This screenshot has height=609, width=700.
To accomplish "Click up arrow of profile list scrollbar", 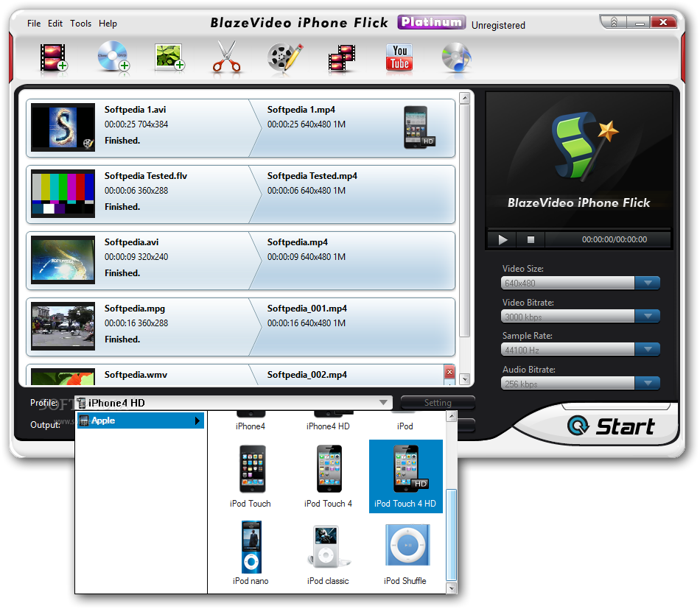I will click(x=452, y=416).
